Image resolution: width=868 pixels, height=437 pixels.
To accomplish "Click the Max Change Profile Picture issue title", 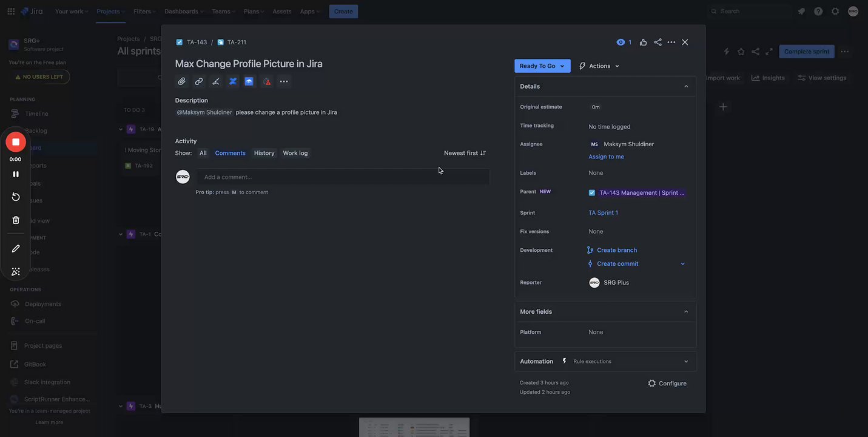I will click(249, 64).
